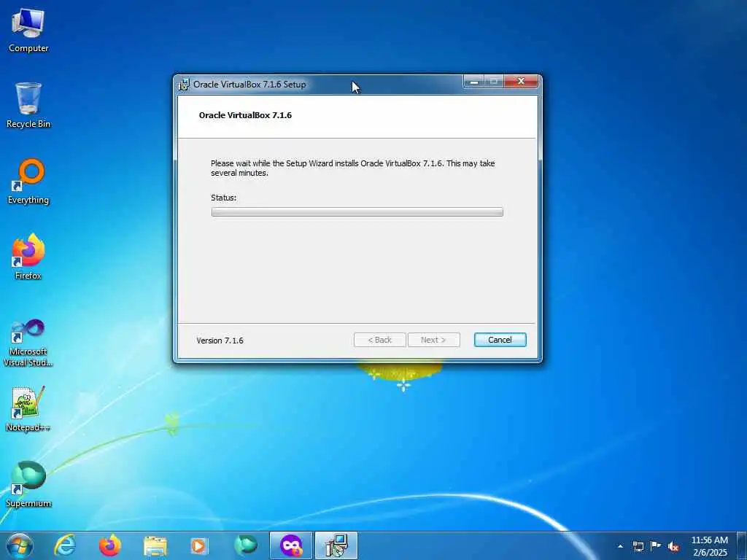
Task: Cancel the VirtualBox installation
Action: pos(500,340)
